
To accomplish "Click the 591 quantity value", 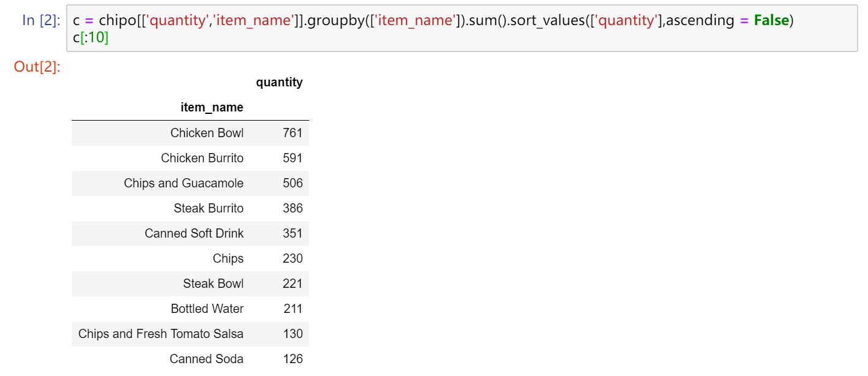I will (293, 158).
